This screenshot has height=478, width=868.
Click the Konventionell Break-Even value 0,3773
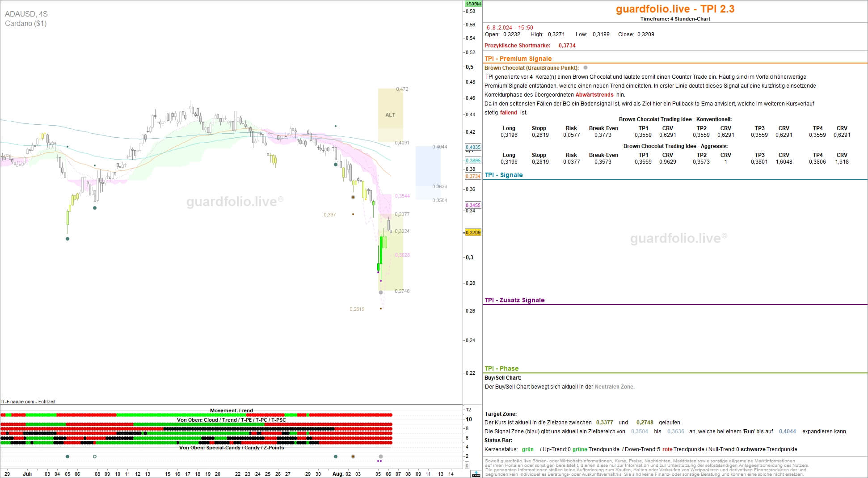pyautogui.click(x=603, y=135)
